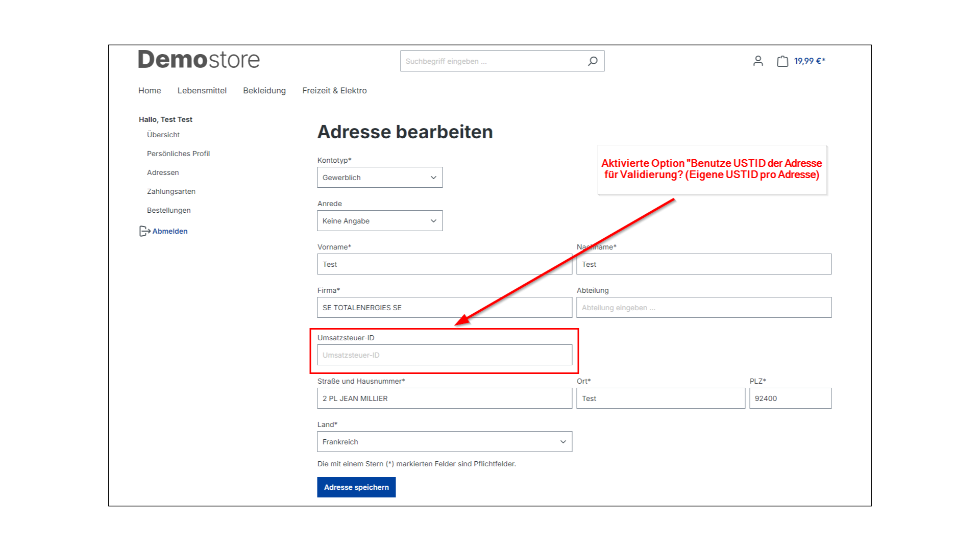The image size is (980, 551).
Task: Click the Hallo, Test Test greeting
Action: point(165,119)
